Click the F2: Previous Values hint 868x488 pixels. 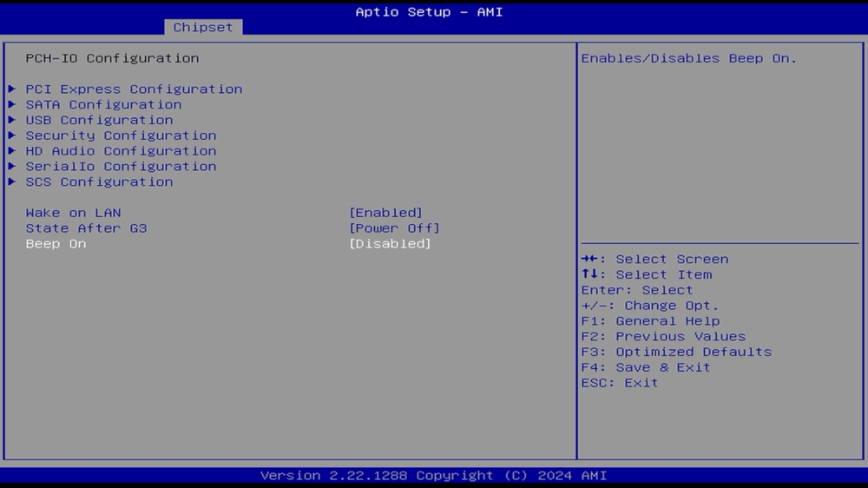coord(663,337)
